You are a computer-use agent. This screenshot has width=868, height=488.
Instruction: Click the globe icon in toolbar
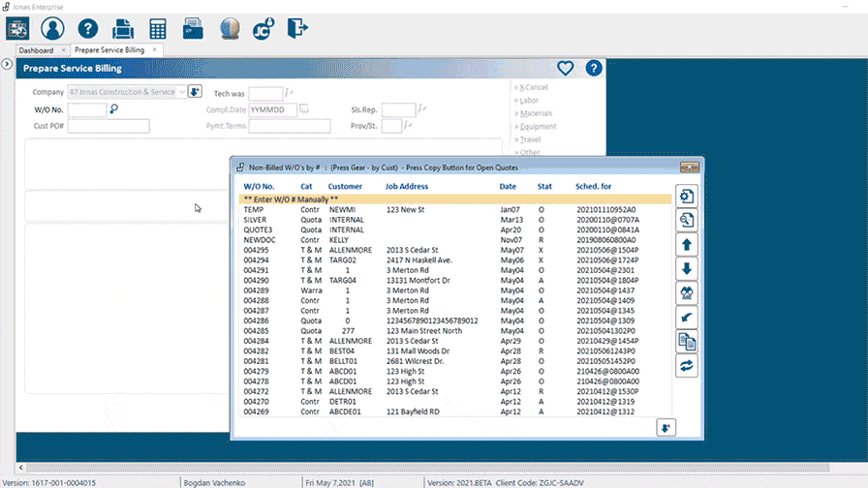(x=230, y=29)
